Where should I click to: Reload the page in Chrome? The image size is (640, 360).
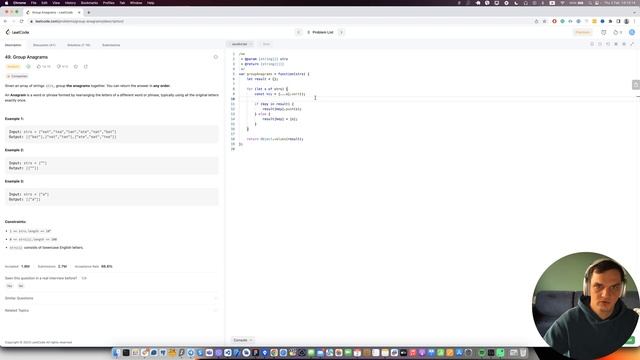pos(21,21)
